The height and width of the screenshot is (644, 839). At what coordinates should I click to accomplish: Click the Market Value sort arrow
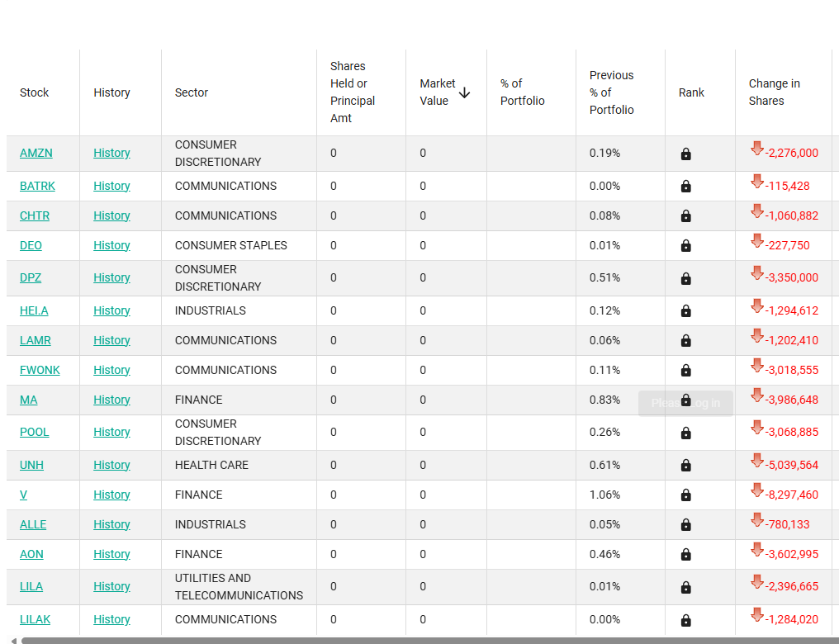pos(464,92)
